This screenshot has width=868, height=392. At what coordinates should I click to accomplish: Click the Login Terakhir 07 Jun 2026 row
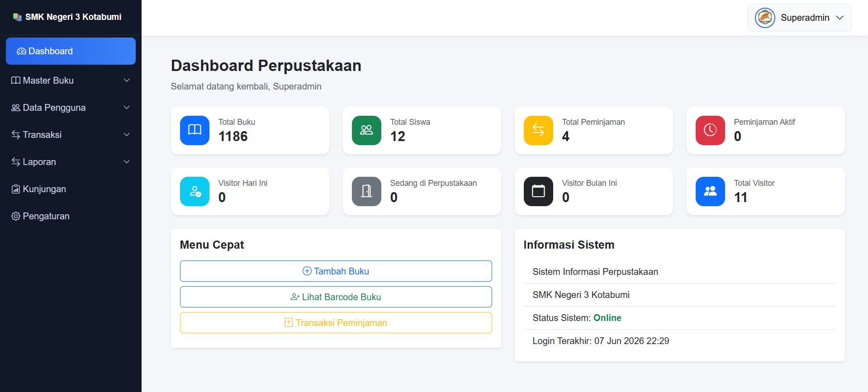click(x=679, y=341)
